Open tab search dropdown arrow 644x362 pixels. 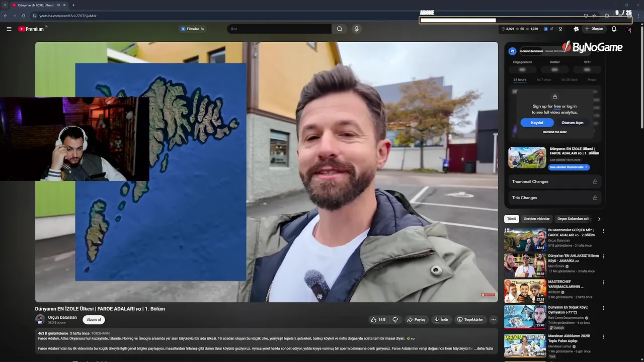coord(5,5)
